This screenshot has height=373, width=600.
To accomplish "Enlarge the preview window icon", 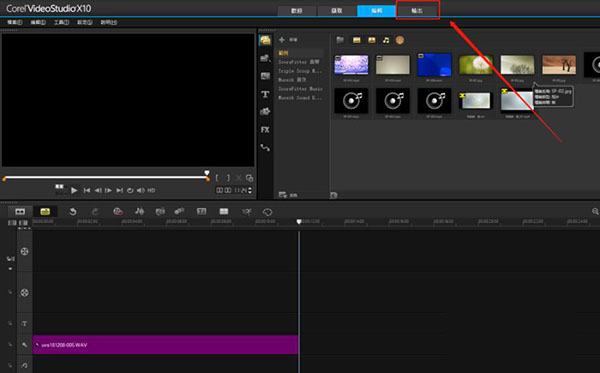I will coord(249,178).
